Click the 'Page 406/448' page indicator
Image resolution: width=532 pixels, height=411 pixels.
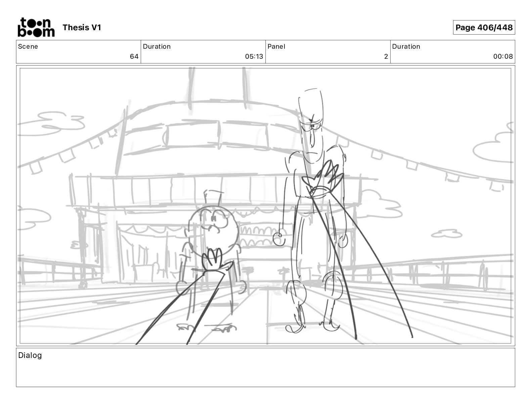[x=484, y=28]
